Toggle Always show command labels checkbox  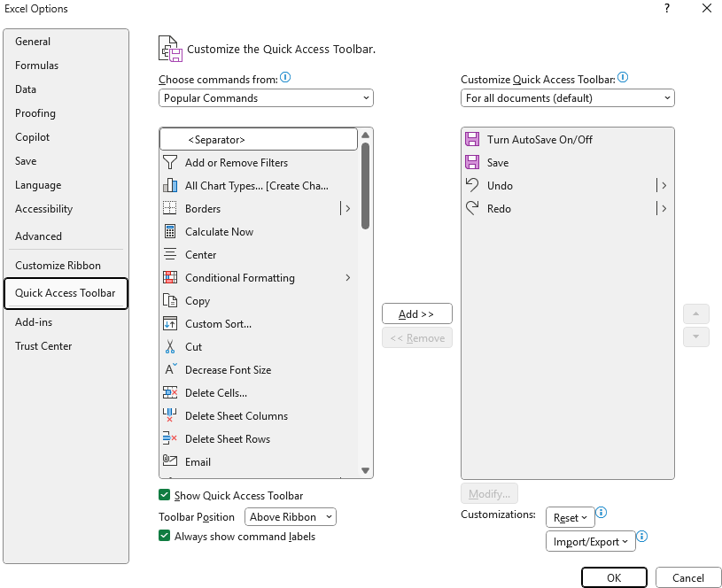165,536
